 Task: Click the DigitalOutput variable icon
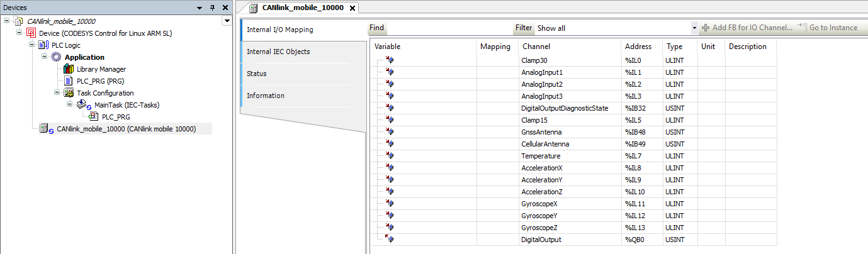(x=390, y=240)
